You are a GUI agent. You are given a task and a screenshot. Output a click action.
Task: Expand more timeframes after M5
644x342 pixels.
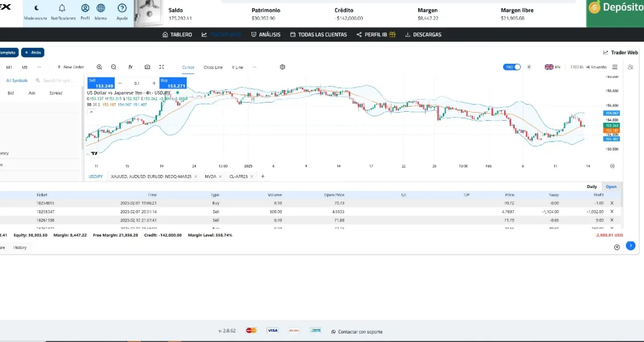(x=38, y=67)
